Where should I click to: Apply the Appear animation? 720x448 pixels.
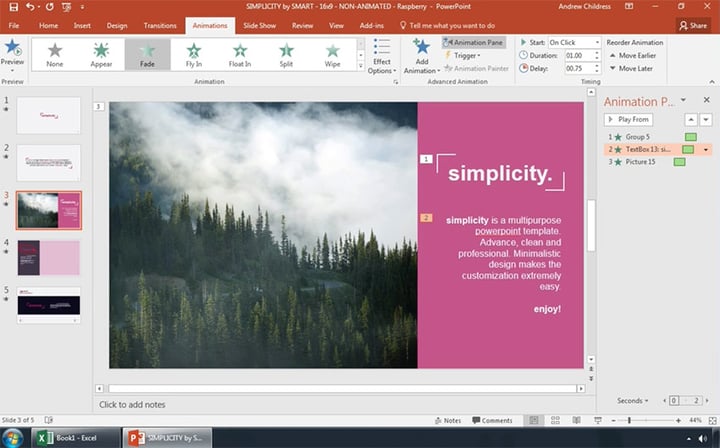click(101, 55)
